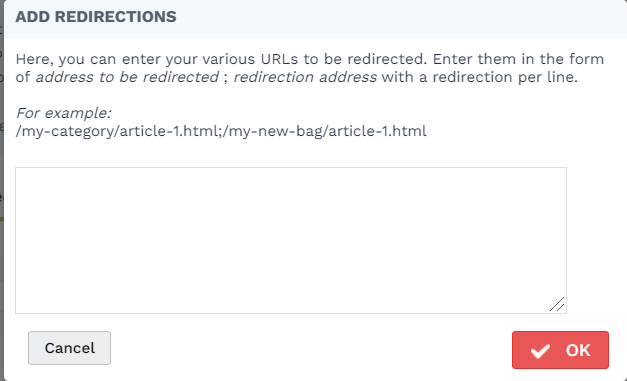Click the 'For example:' label
The image size is (627, 381).
[63, 113]
